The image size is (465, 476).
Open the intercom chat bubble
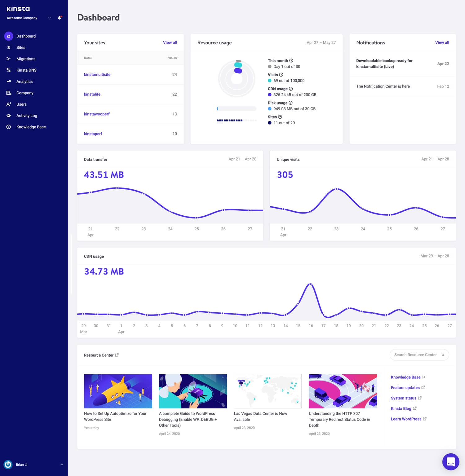[x=450, y=461]
